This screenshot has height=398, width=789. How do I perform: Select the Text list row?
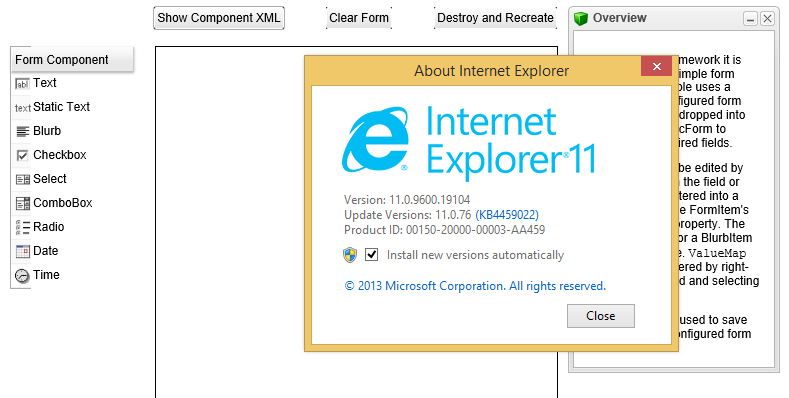point(72,83)
